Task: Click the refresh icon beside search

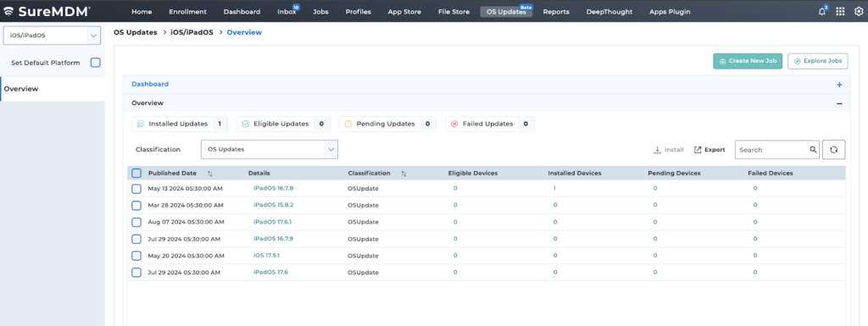Action: click(x=834, y=149)
